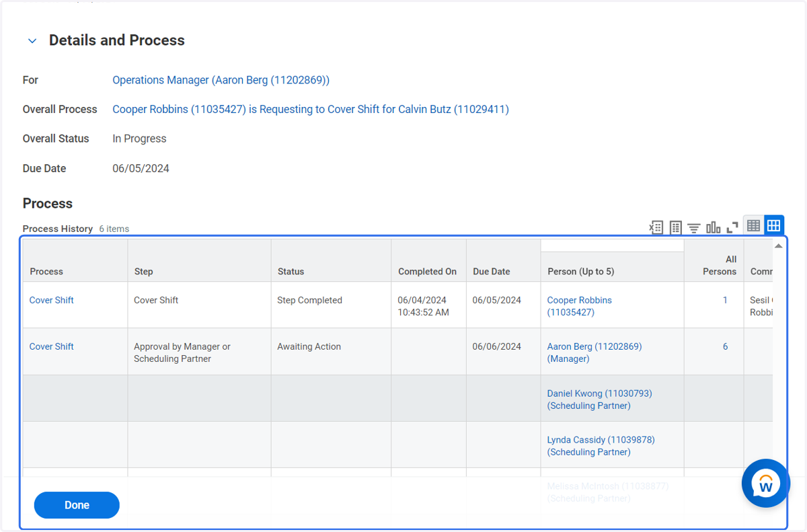
Task: Click the Process History 6 items label
Action: [x=76, y=229]
